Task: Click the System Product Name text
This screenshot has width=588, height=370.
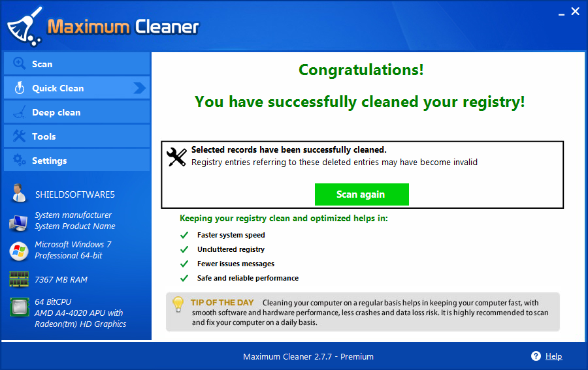Action: pos(75,226)
